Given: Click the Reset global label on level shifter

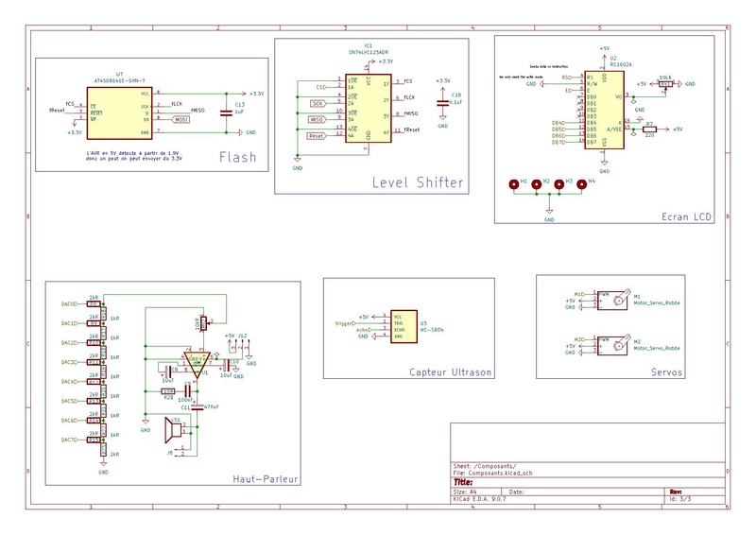Looking at the screenshot, I should [x=317, y=136].
